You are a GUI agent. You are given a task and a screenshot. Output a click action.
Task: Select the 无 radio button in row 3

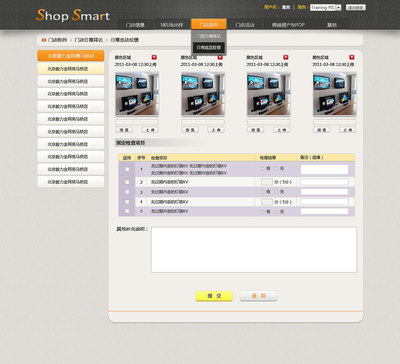tap(276, 192)
